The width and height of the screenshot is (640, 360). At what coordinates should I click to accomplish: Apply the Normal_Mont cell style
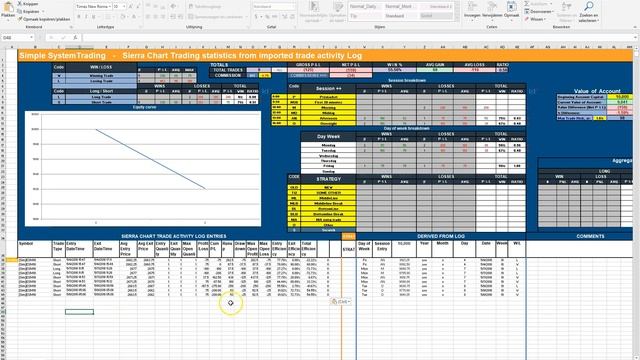pos(399,7)
